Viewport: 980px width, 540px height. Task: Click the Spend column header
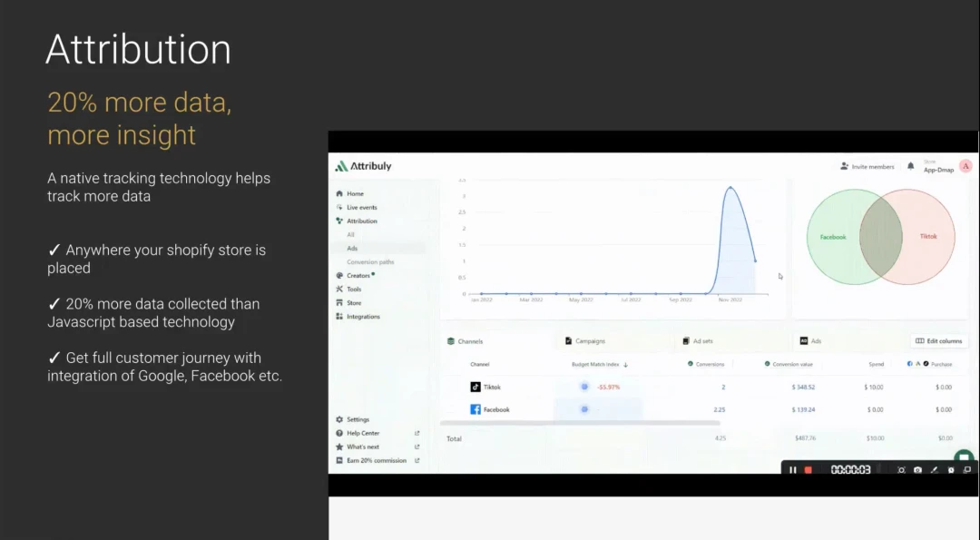coord(877,364)
